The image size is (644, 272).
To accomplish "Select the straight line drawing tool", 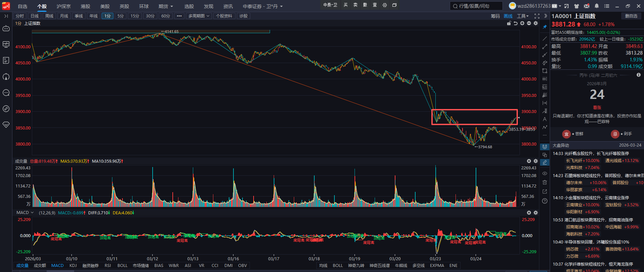I will point(545,39).
